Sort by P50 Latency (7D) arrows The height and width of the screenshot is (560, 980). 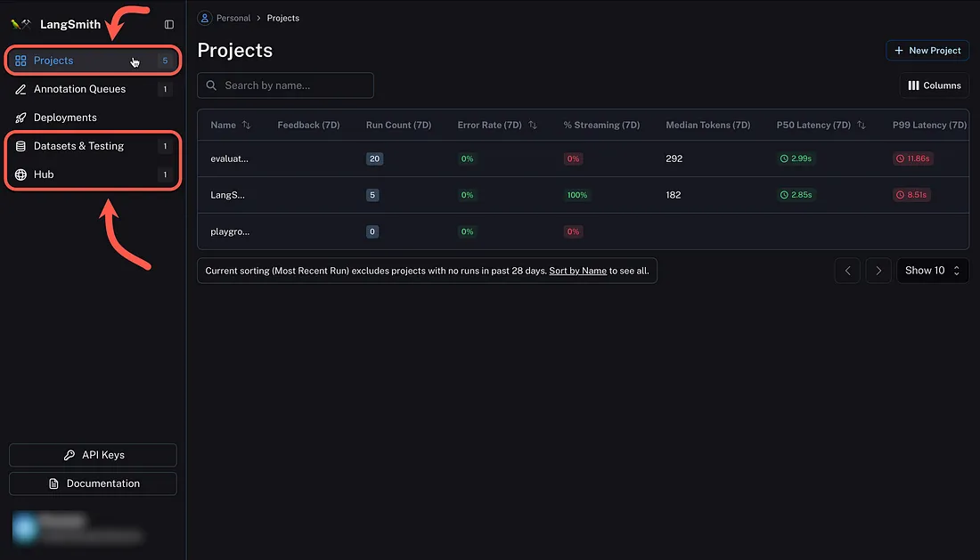[862, 125]
